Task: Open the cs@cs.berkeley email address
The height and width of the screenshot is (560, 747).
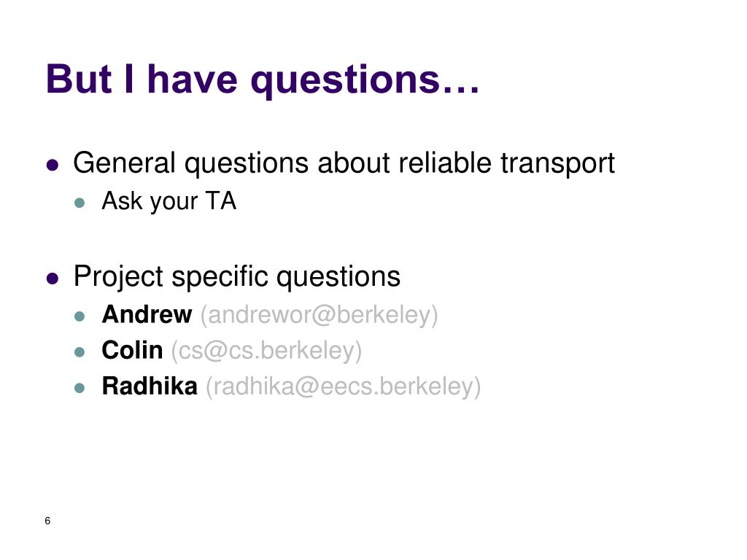Action: 266,351
